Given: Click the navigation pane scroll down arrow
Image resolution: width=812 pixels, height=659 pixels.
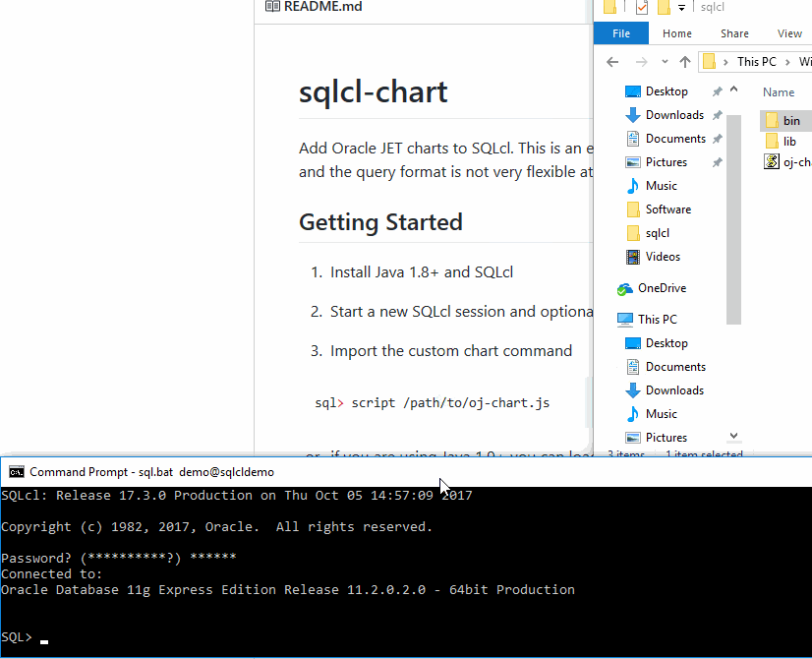Looking at the screenshot, I should [733, 436].
